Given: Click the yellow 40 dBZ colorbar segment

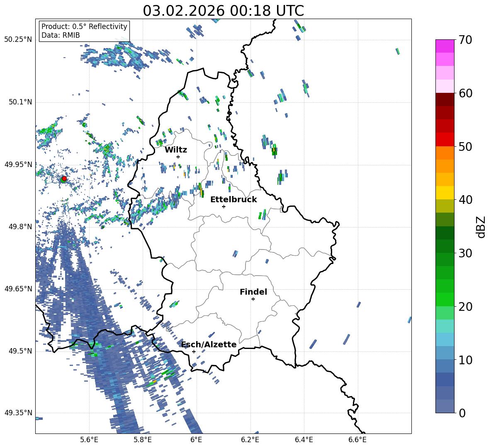Looking at the screenshot, I should tap(445, 193).
